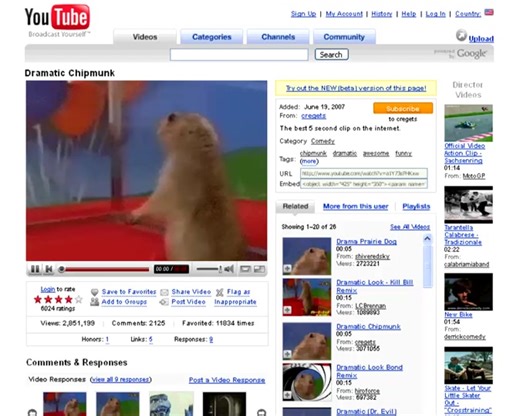The width and height of the screenshot is (520, 416).
Task: Switch to More from this user tab
Action: tap(355, 206)
